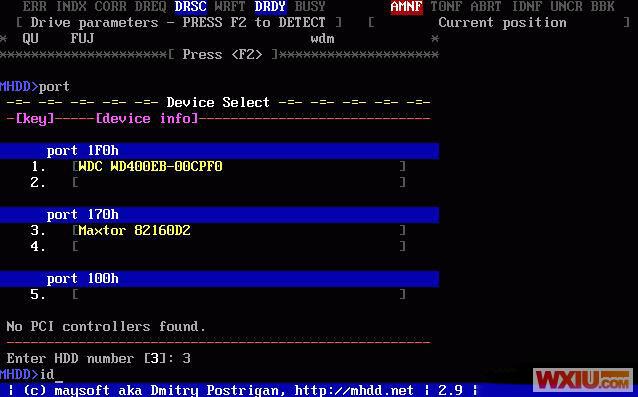
Task: Open the http://mhdd.net link
Action: click(354, 390)
